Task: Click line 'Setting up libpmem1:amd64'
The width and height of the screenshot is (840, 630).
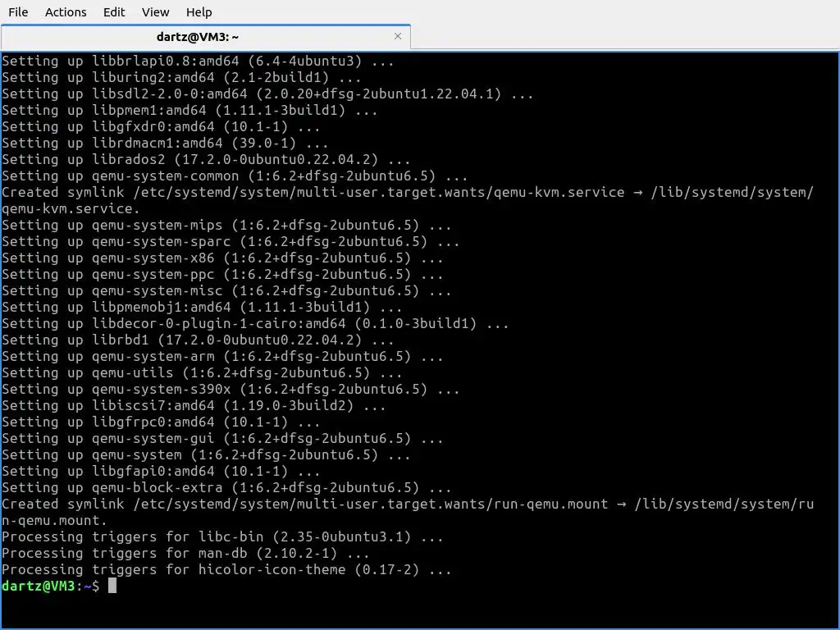Action: (189, 110)
